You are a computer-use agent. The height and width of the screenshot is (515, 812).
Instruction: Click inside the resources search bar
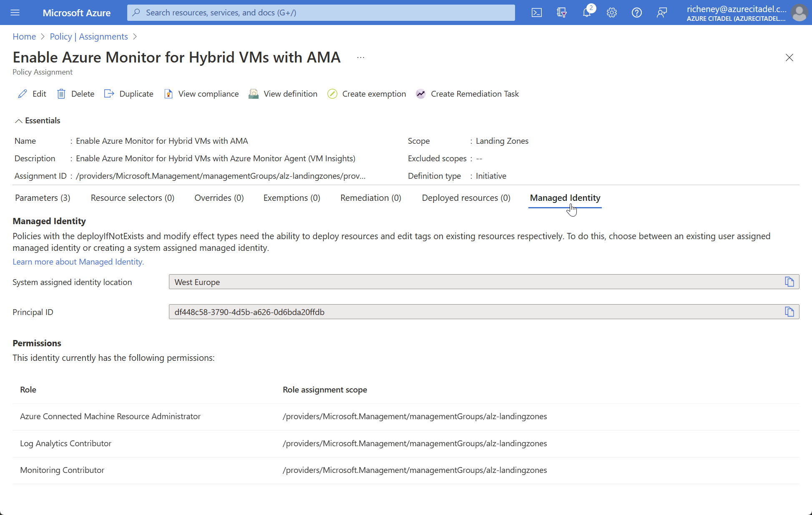(x=320, y=12)
